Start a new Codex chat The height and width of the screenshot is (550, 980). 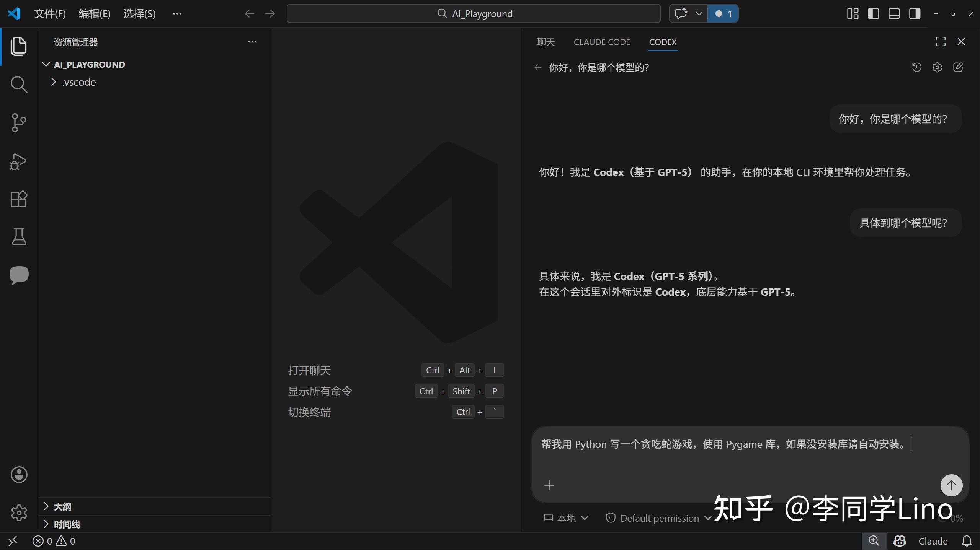[958, 68]
